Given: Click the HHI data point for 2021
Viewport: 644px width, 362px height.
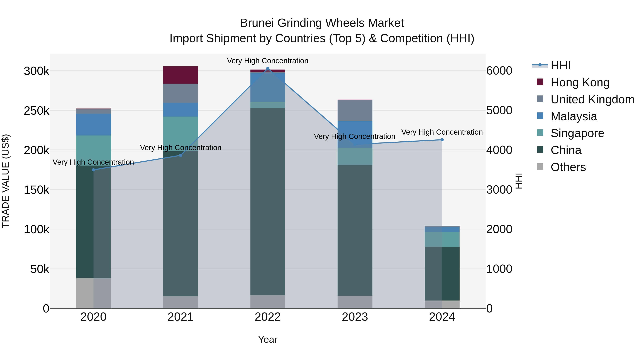Looking at the screenshot, I should pyautogui.click(x=181, y=155).
